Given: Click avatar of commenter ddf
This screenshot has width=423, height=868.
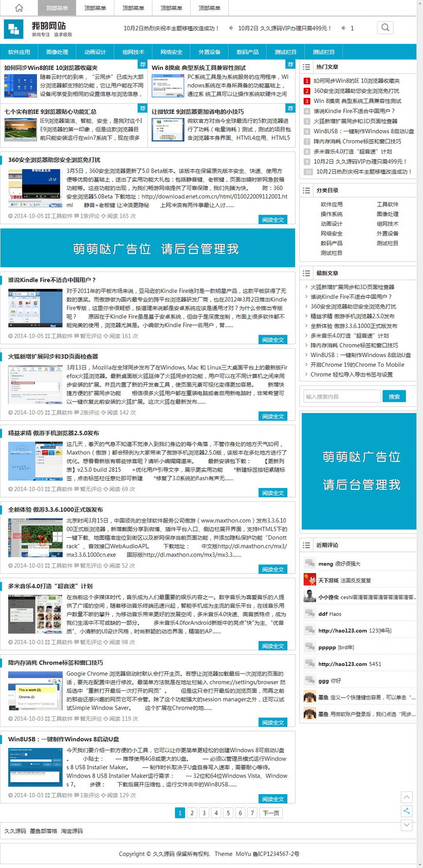Looking at the screenshot, I should (309, 613).
